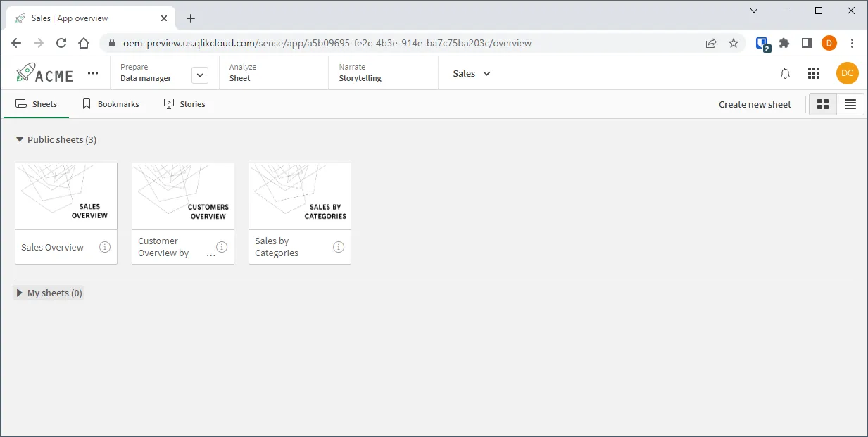Switch to list view layout
868x437 pixels.
[x=850, y=103]
